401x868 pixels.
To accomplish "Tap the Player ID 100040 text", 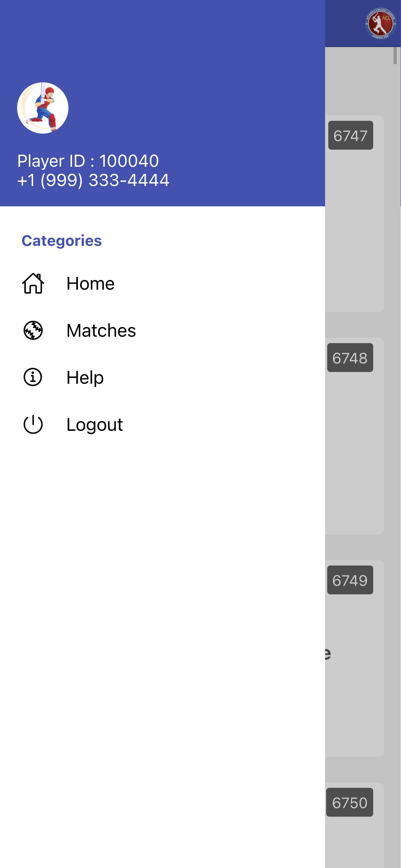I will click(88, 161).
